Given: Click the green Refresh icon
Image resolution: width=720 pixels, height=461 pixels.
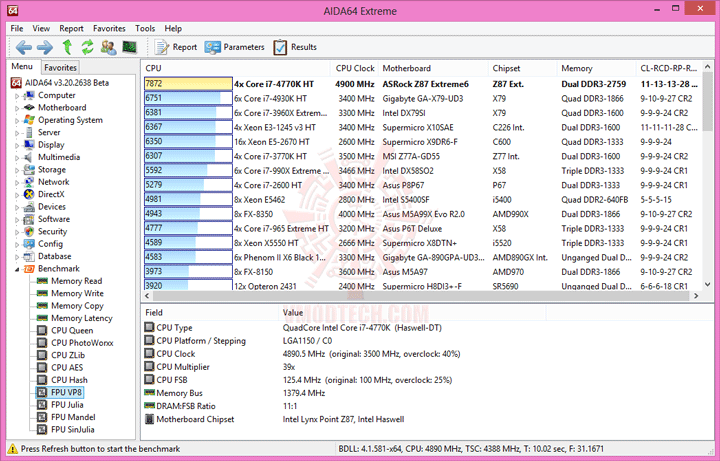Looking at the screenshot, I should pyautogui.click(x=87, y=47).
